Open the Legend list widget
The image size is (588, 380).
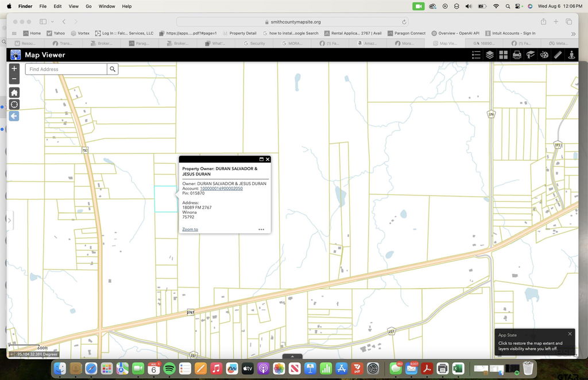click(476, 55)
